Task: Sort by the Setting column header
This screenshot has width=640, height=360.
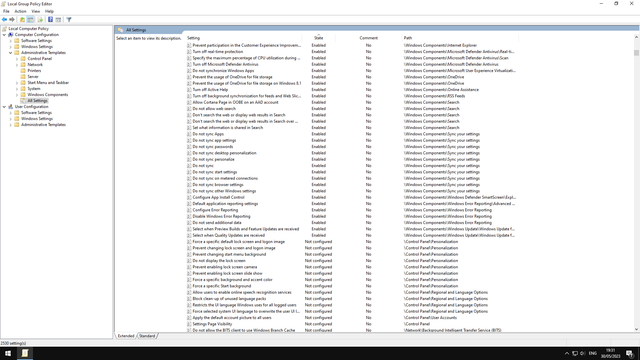Action: click(x=244, y=38)
